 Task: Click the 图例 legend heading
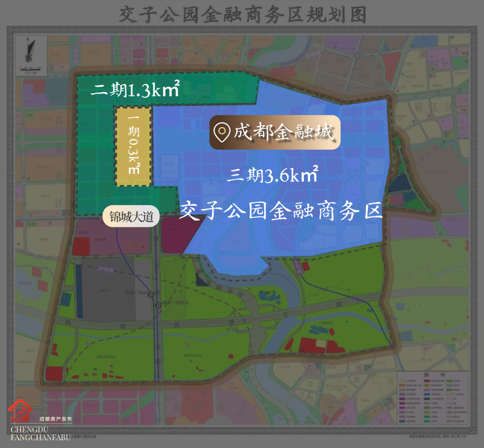[x=435, y=374]
